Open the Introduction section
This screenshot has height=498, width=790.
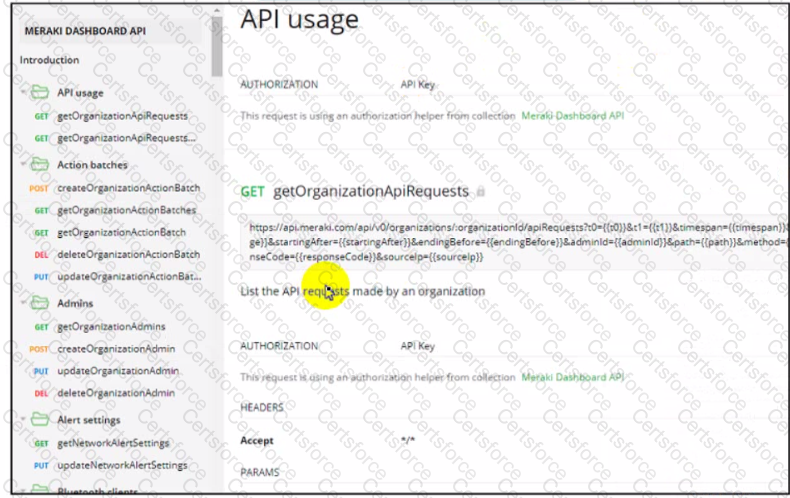[49, 60]
